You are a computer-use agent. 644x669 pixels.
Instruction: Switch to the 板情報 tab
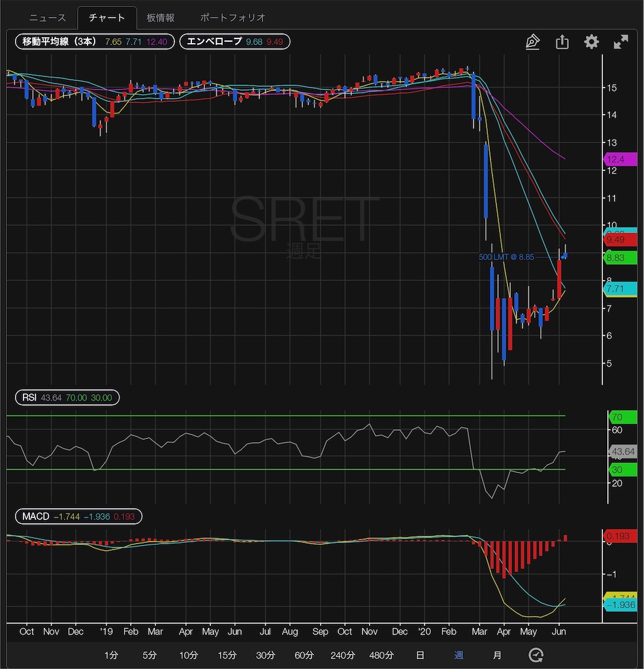pyautogui.click(x=161, y=18)
